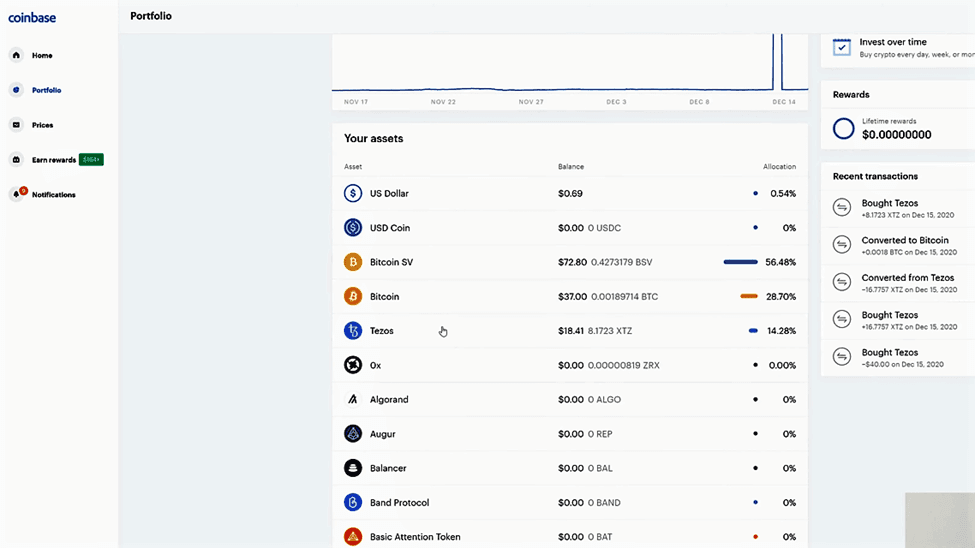975x548 pixels.
Task: Click the Your assets heading
Action: click(x=374, y=139)
